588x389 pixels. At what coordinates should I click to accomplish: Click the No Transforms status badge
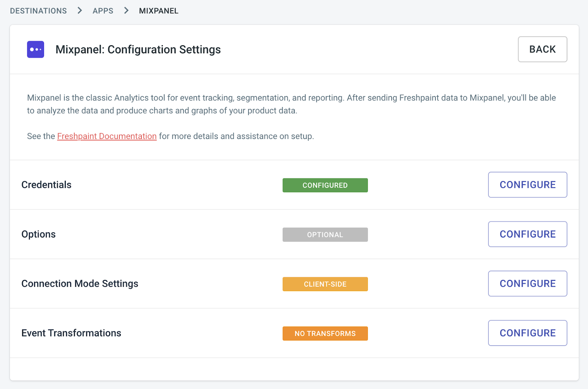click(x=325, y=333)
